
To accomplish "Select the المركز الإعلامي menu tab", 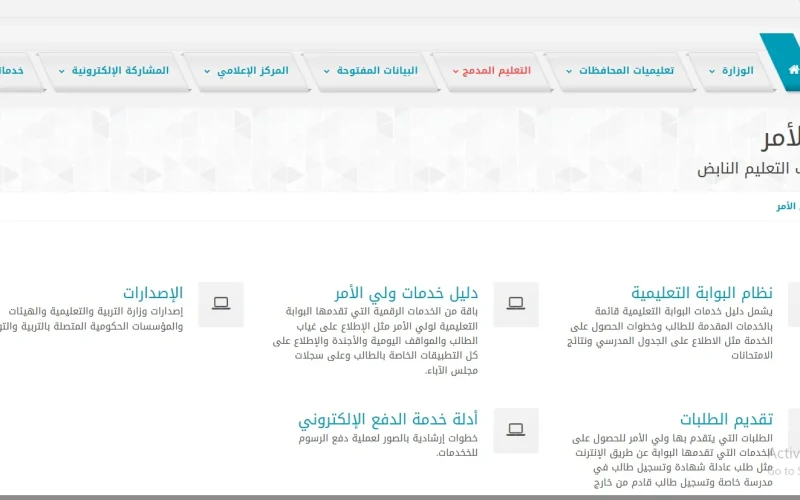I will coord(252,71).
